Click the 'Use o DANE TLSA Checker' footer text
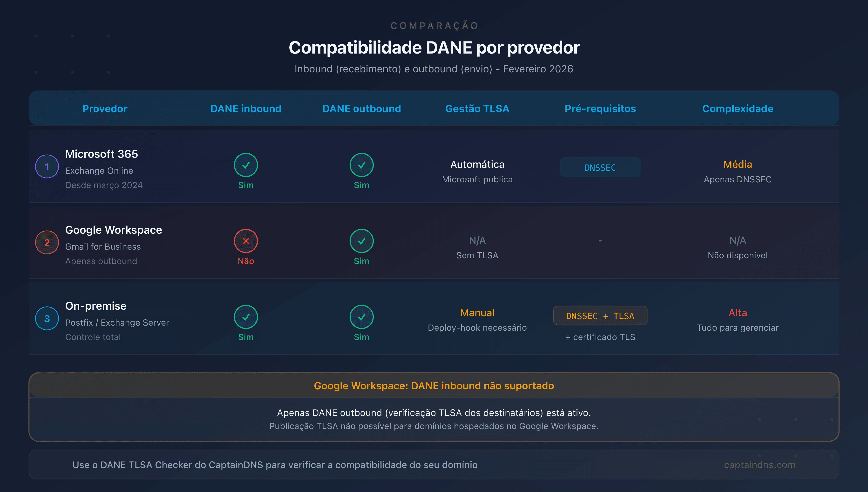Image resolution: width=868 pixels, height=492 pixels. click(275, 465)
